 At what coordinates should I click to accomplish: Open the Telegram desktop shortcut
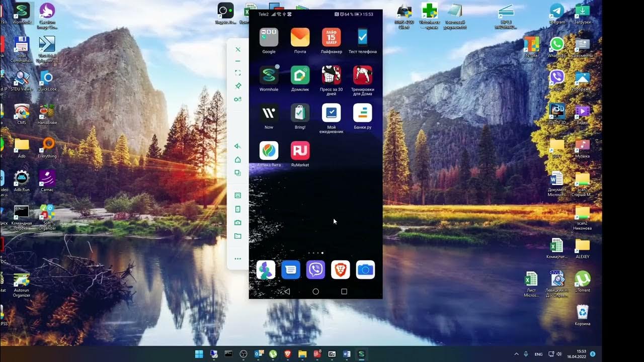click(x=557, y=14)
